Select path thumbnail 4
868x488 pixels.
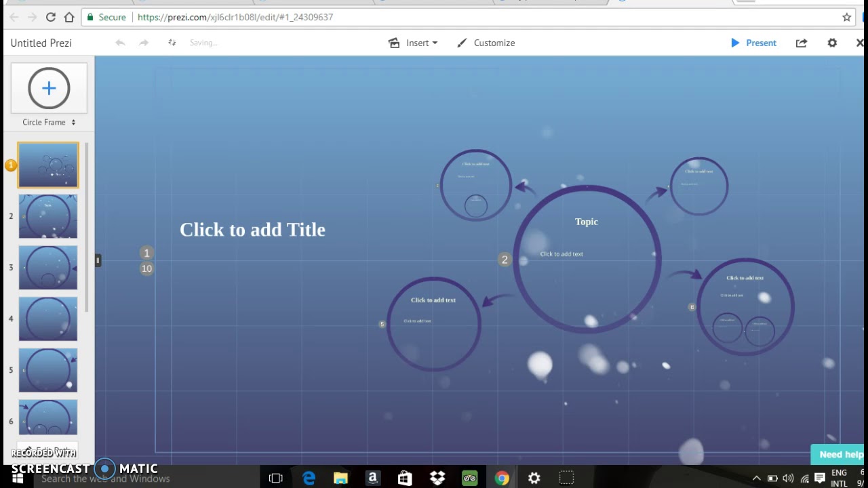(x=48, y=319)
